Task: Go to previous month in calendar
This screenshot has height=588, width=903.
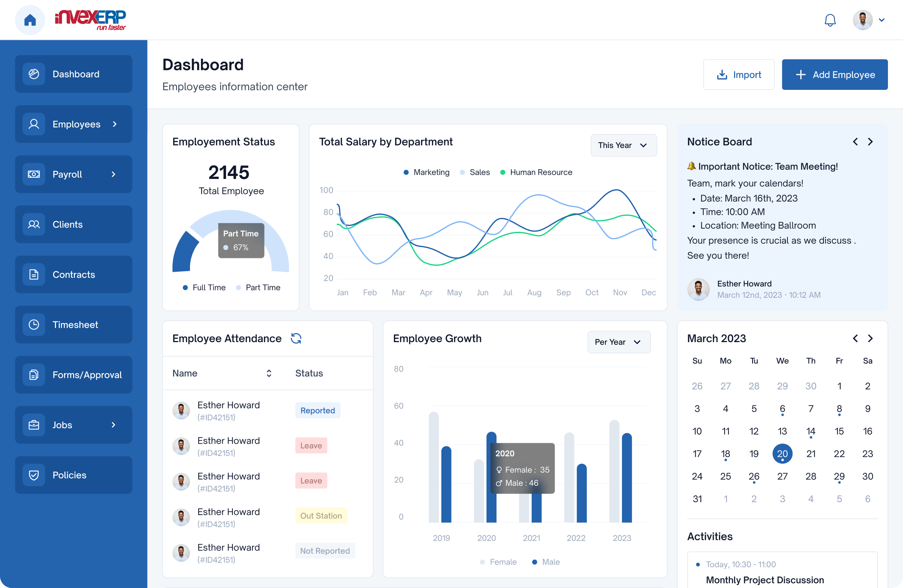Action: coord(855,338)
